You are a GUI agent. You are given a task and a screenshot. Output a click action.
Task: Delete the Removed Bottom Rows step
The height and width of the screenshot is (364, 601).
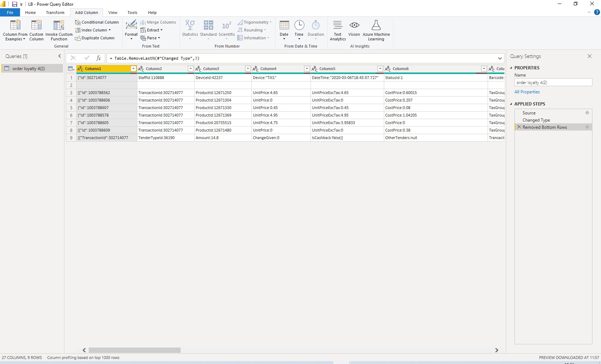point(519,127)
